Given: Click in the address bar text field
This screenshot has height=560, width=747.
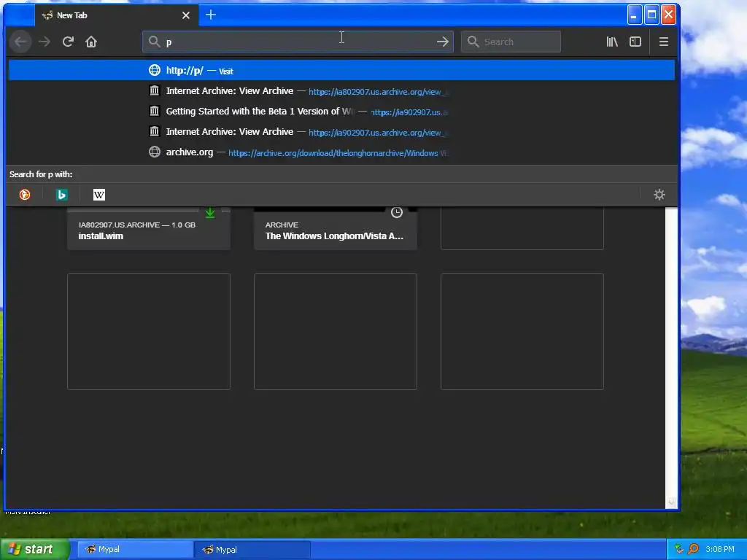Looking at the screenshot, I should (x=298, y=42).
